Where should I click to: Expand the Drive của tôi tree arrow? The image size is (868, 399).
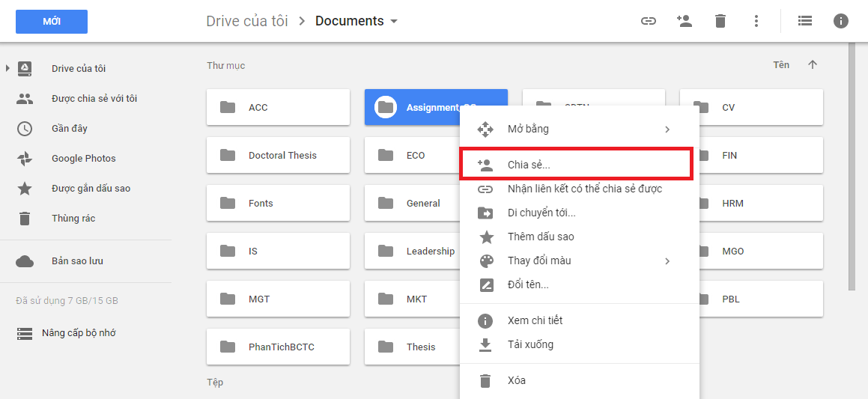click(7, 69)
